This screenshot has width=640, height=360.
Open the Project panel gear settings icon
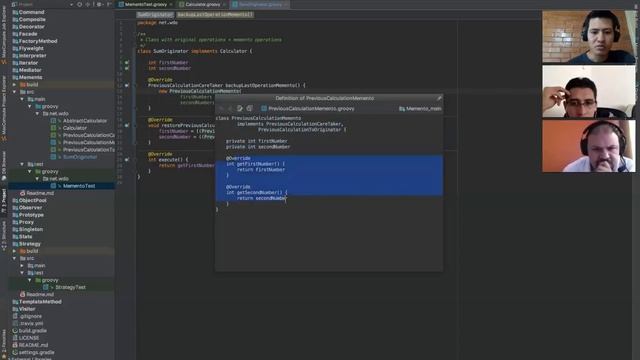click(99, 4)
